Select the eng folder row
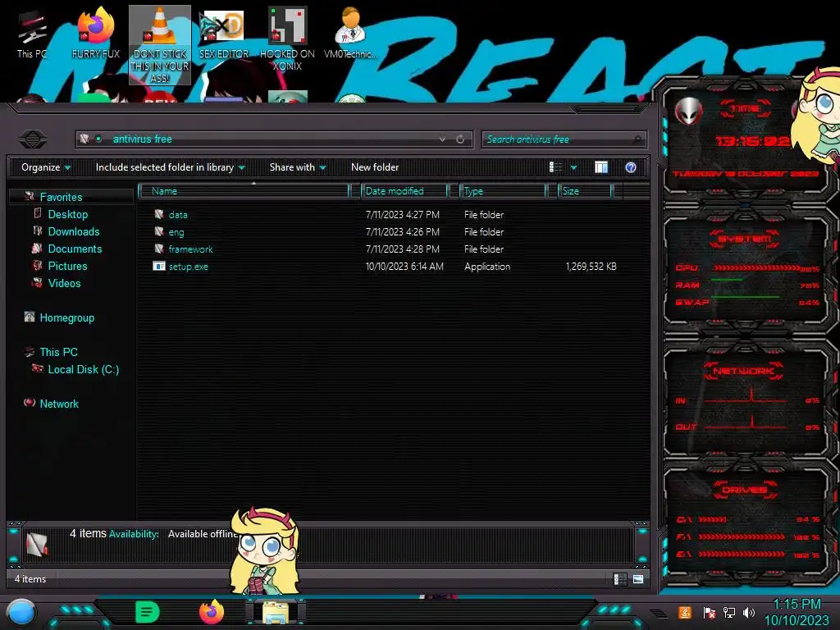The width and height of the screenshot is (840, 630). 386,232
